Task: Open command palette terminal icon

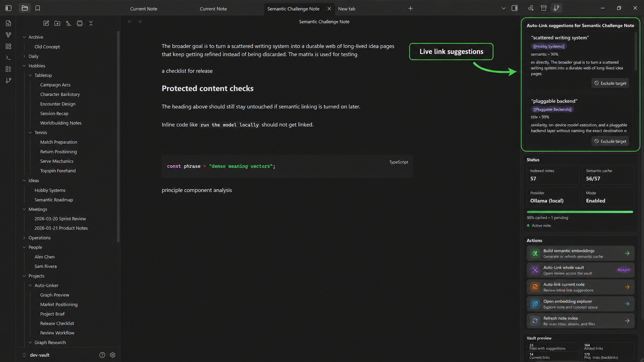Action: 8,58
